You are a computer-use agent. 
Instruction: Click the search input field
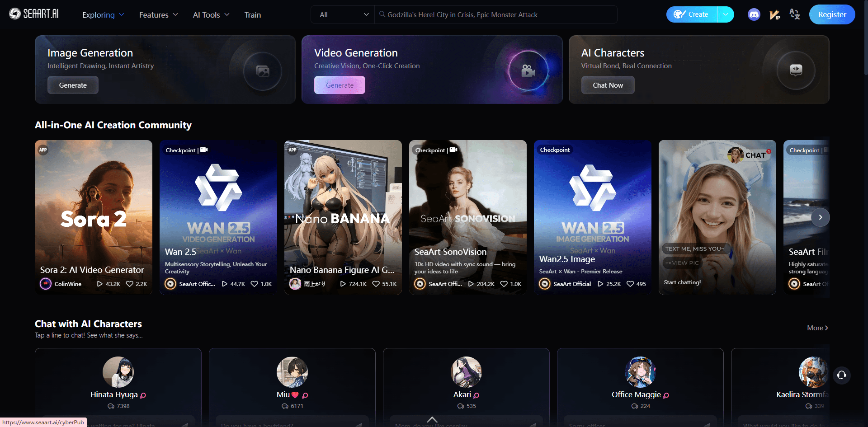coord(497,15)
